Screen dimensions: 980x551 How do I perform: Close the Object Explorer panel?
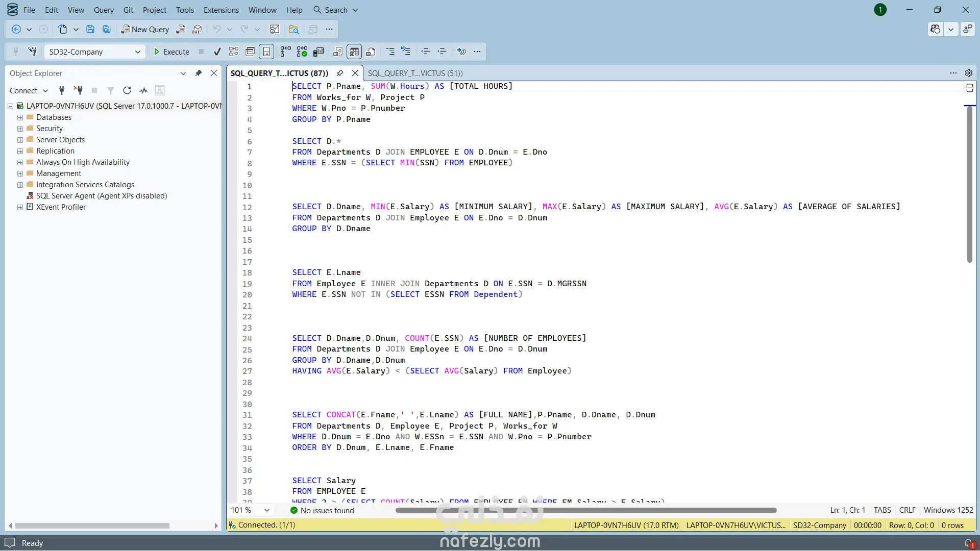tap(214, 73)
